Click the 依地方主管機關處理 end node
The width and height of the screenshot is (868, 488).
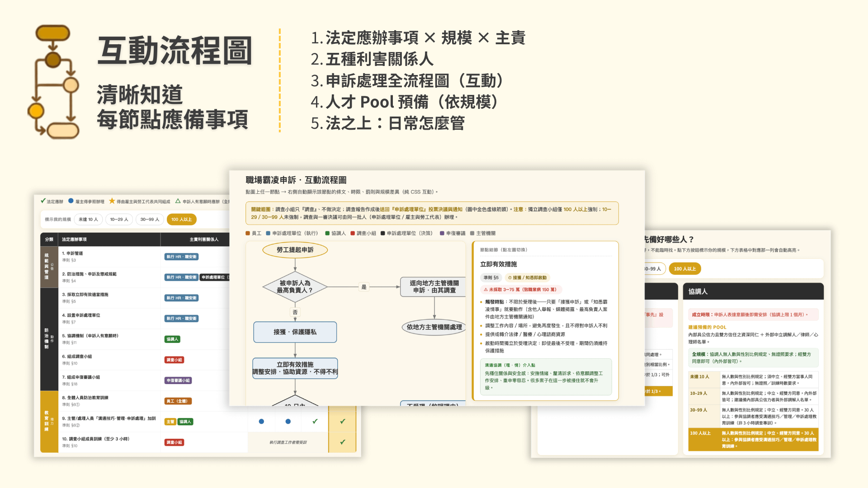[x=434, y=327]
